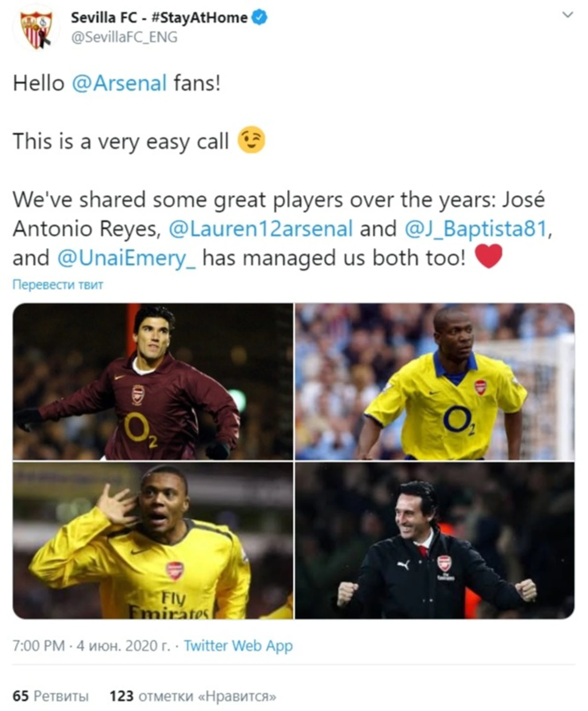588x711 pixels.
Task: Open the @UnaiEmery_ mention
Action: (126, 258)
